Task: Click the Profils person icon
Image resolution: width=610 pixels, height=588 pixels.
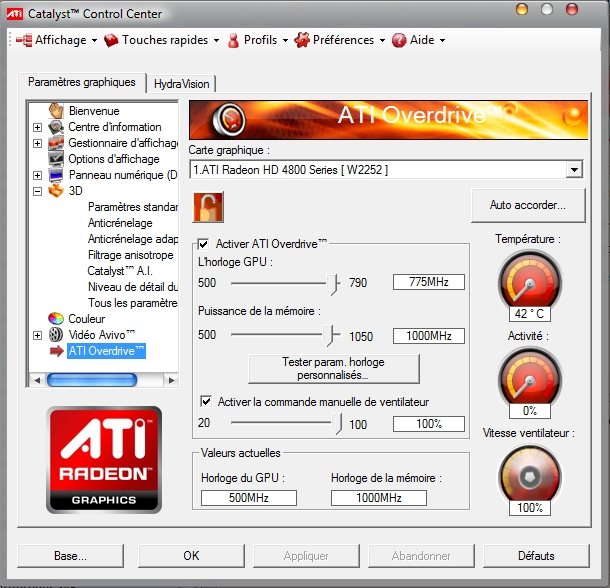Action: 233,40
